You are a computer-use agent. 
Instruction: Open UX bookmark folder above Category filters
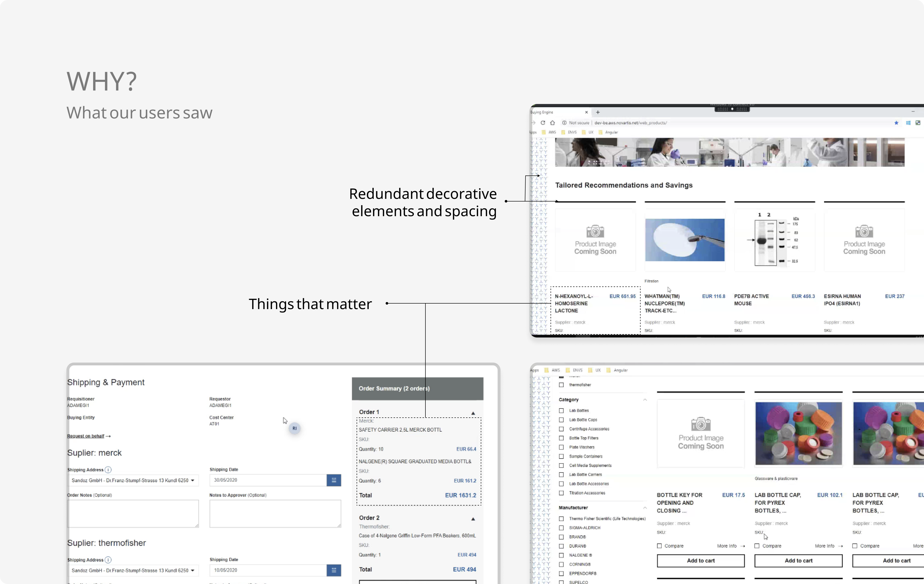(594, 370)
